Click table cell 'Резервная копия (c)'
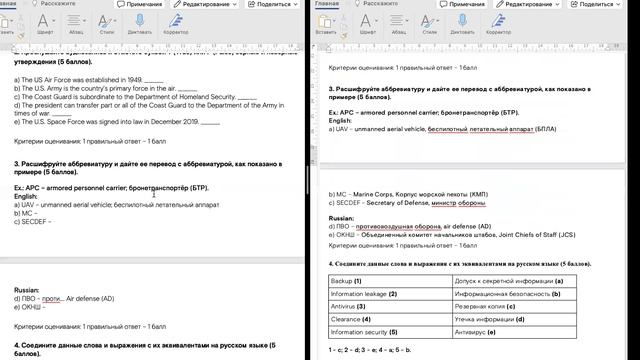The image size is (640, 360). 514,307
